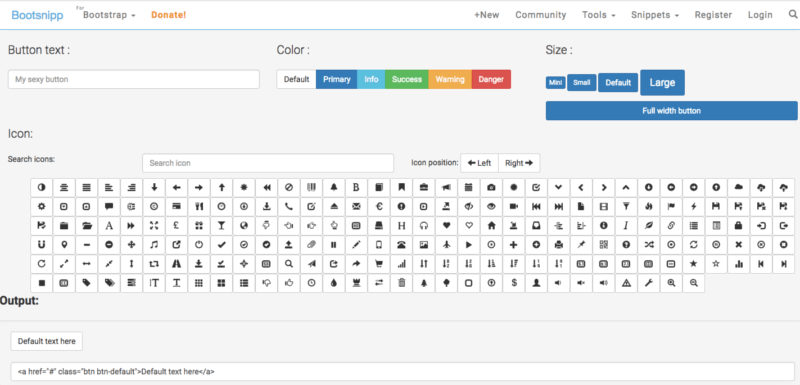
Task: Choose the camera icon
Action: tap(491, 188)
